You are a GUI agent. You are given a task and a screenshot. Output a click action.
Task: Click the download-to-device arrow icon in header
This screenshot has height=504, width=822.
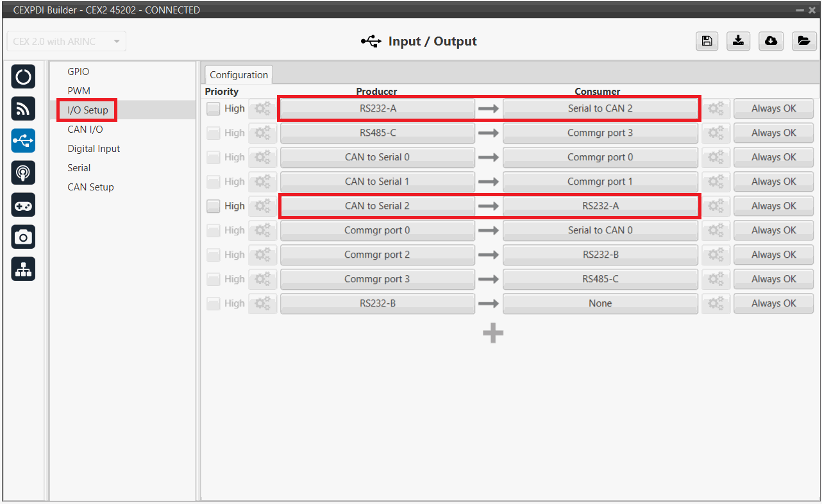[x=739, y=41]
